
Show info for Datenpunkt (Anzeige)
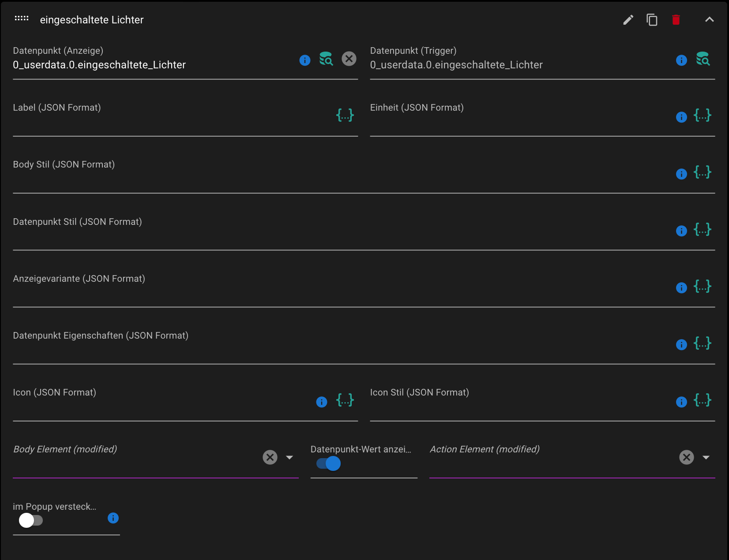click(x=305, y=60)
